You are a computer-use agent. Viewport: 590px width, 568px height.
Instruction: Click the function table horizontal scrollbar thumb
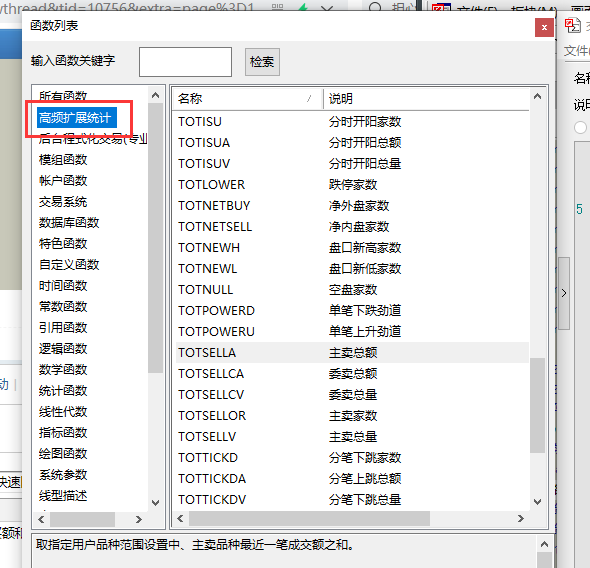[309, 519]
